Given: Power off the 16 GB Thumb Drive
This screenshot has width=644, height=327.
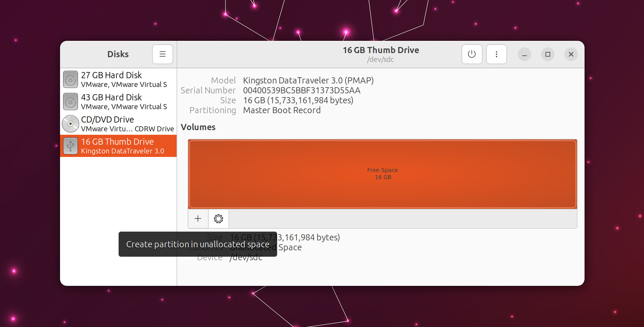Looking at the screenshot, I should coord(472,54).
